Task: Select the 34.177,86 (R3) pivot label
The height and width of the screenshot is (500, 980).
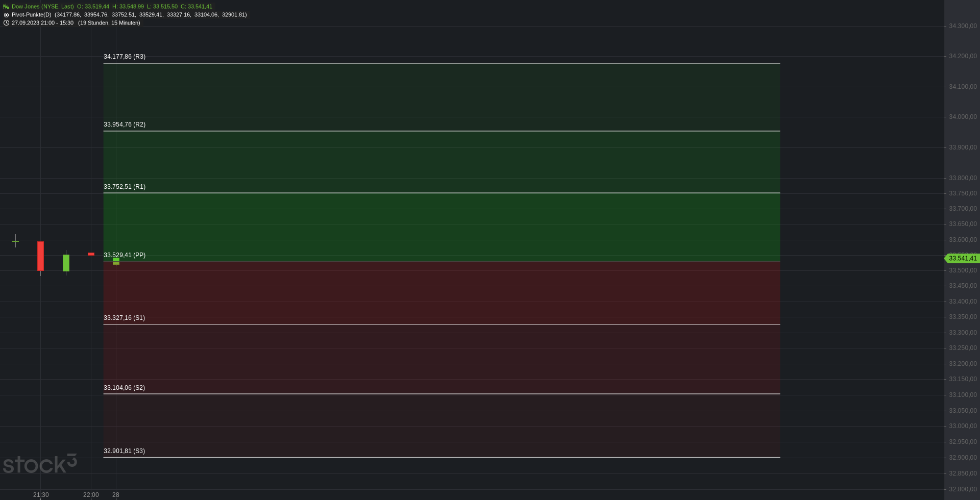Action: [x=125, y=57]
